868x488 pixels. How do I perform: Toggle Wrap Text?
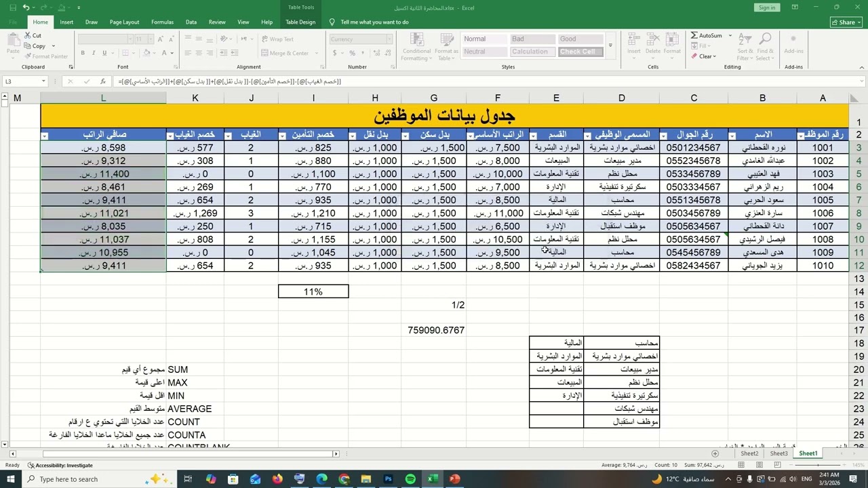tap(277, 39)
